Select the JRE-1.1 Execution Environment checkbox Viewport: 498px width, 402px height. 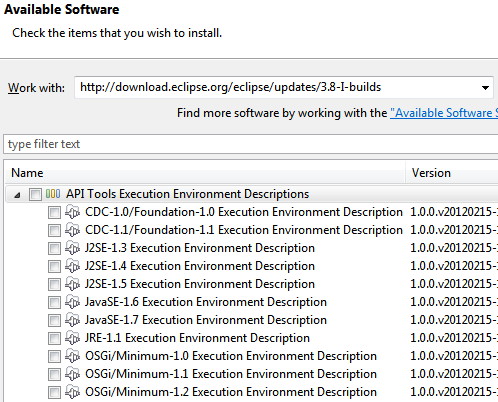coord(54,338)
